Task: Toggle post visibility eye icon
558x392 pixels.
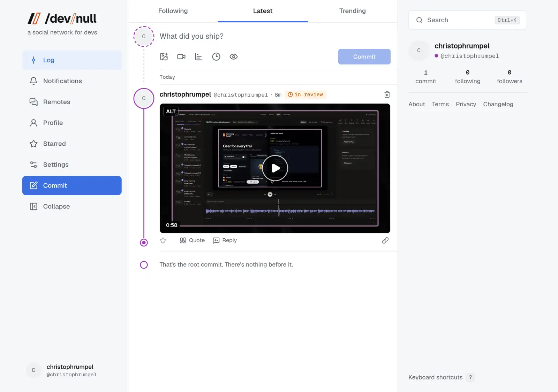Action: [234, 56]
